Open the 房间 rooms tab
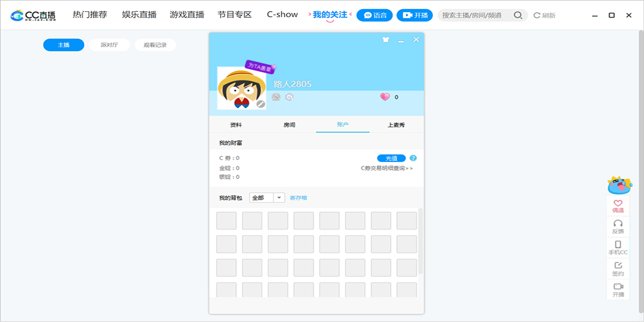Viewport: 644px width, 322px height. 289,124
